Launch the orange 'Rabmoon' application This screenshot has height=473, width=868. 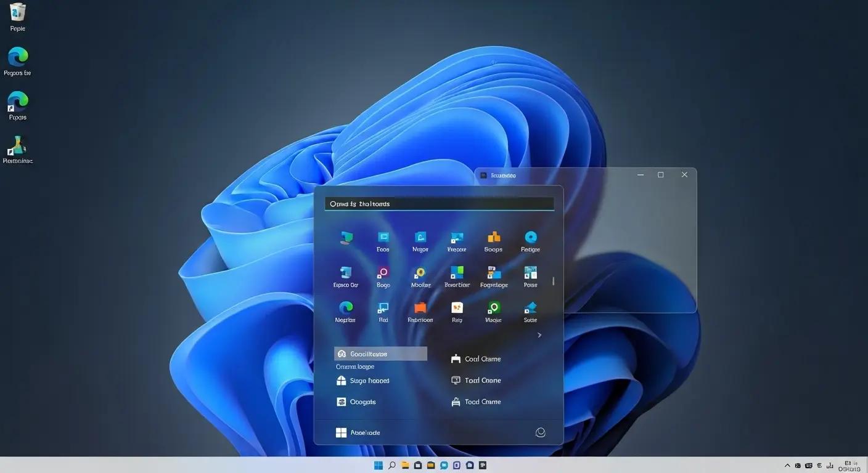tap(420, 308)
